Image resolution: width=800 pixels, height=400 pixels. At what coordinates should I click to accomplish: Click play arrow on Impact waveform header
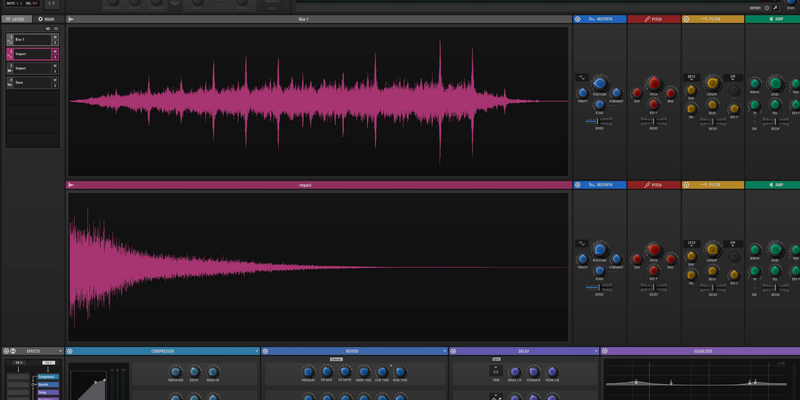[x=71, y=185]
